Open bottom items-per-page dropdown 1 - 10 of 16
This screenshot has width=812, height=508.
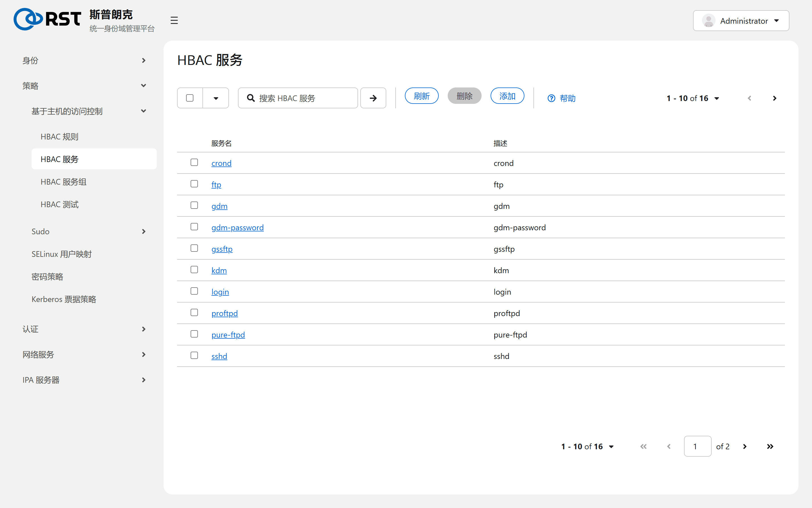588,446
